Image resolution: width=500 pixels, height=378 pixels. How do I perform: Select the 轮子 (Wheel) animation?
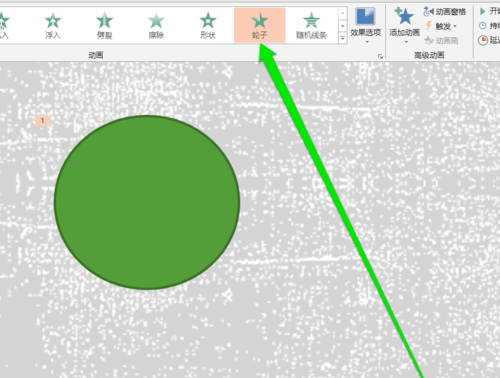pos(260,26)
